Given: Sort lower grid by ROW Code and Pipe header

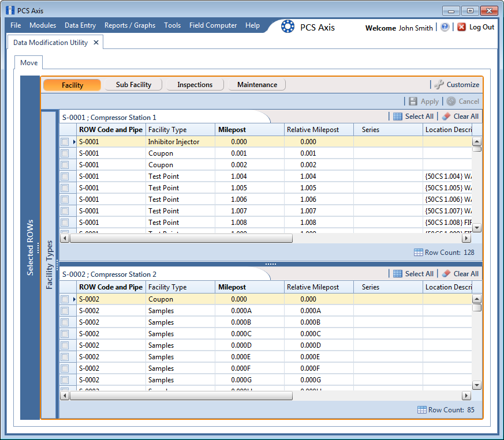Looking at the screenshot, I should 111,287.
